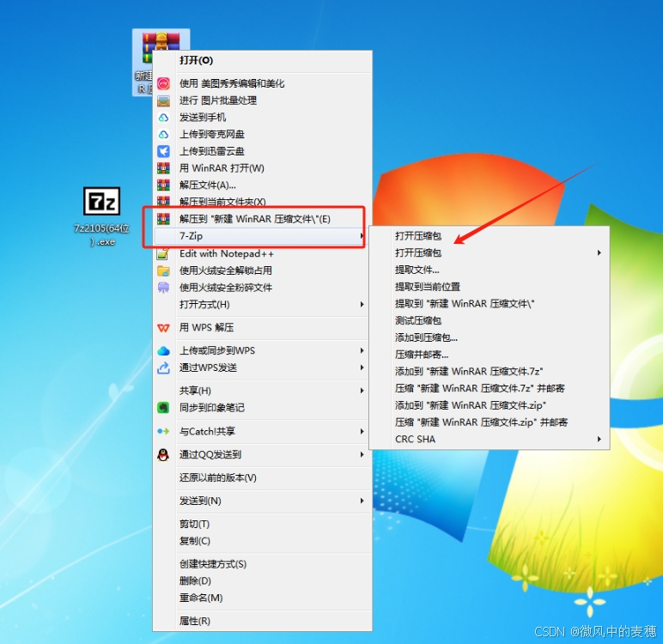Viewport: 663px width, 644px height.
Task: Choose 发送到手机 menu entry
Action: pyautogui.click(x=262, y=118)
